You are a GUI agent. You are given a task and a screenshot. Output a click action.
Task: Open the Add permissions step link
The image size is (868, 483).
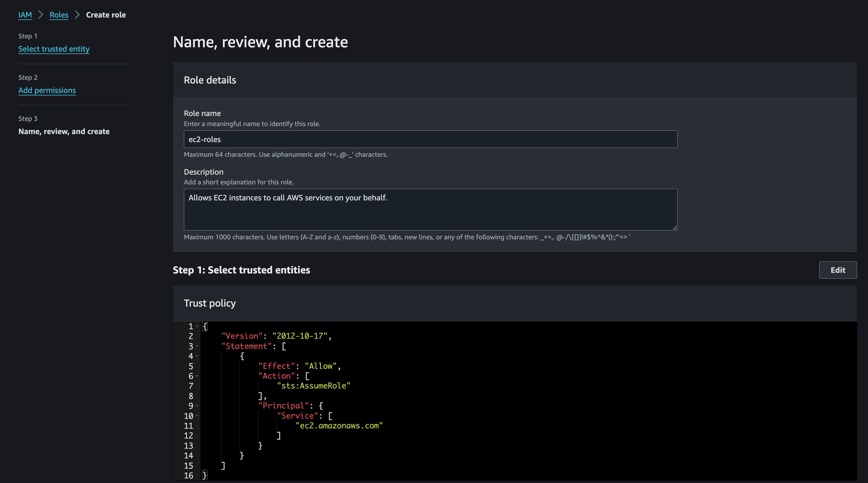point(47,91)
